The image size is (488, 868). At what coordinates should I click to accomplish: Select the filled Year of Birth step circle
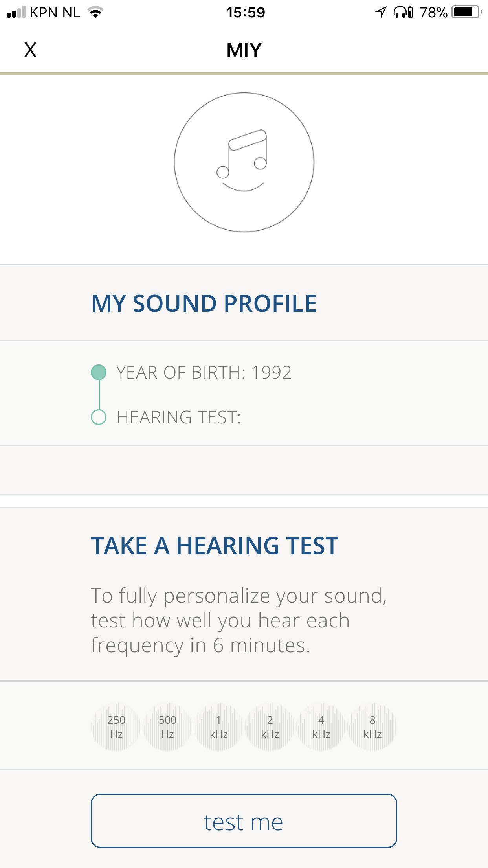(99, 372)
